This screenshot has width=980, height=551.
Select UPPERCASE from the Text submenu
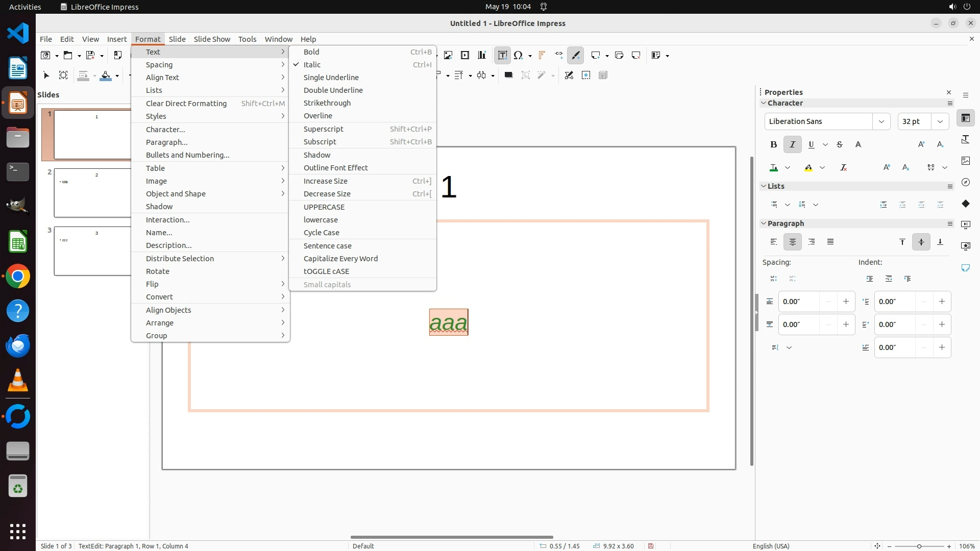click(x=324, y=207)
